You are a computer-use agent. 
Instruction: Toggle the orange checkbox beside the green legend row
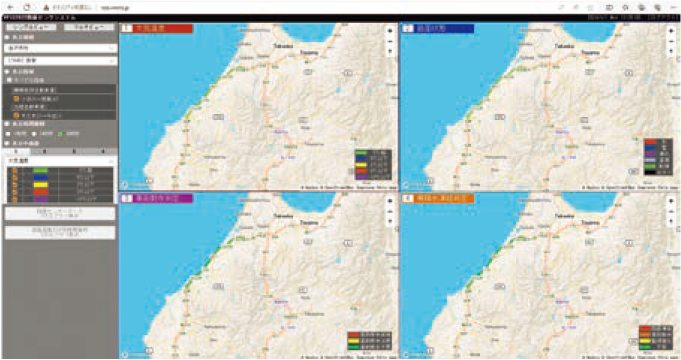(15, 171)
